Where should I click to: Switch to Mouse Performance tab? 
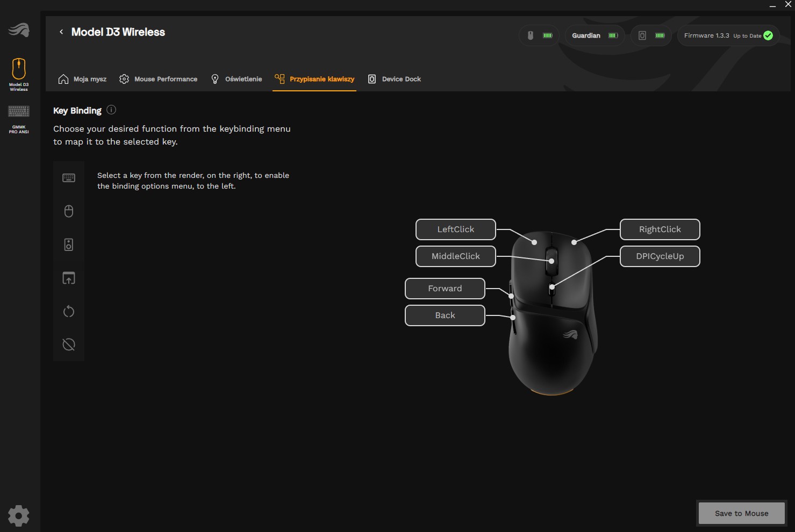tap(159, 79)
